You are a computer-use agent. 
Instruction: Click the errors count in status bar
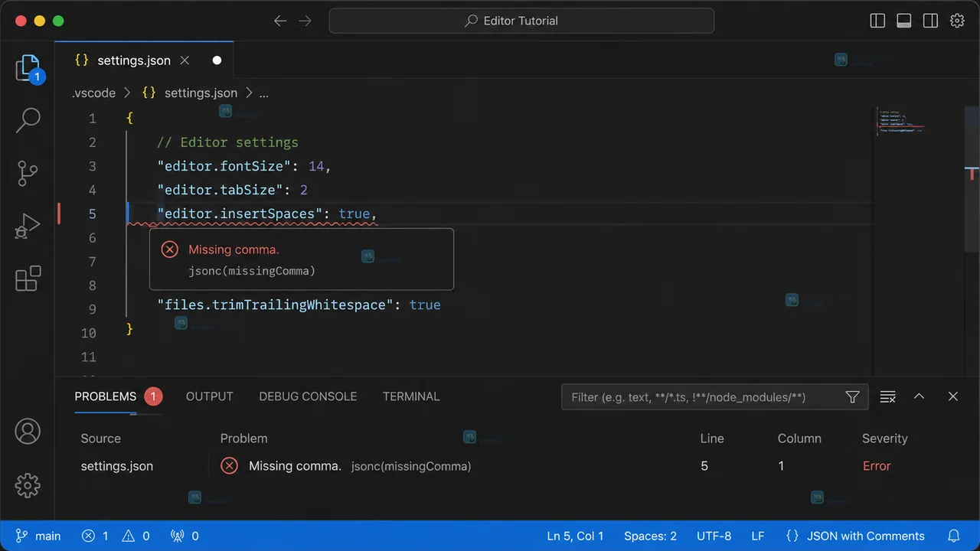96,536
